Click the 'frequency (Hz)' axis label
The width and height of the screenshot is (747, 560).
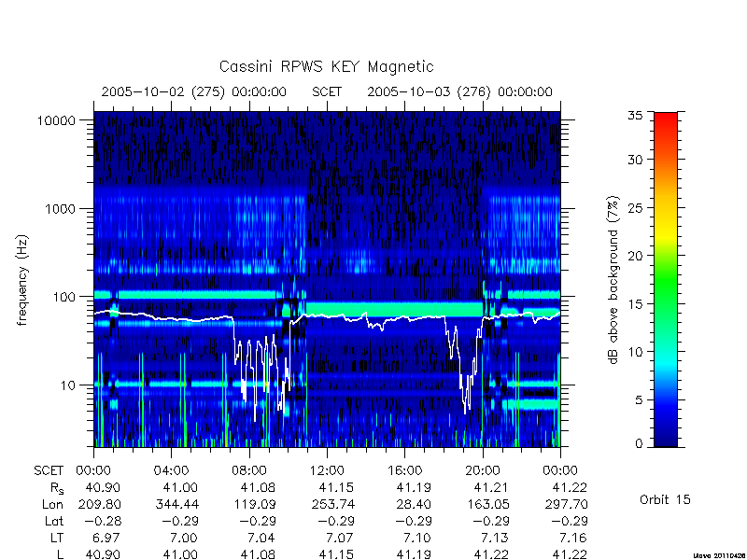(x=22, y=281)
